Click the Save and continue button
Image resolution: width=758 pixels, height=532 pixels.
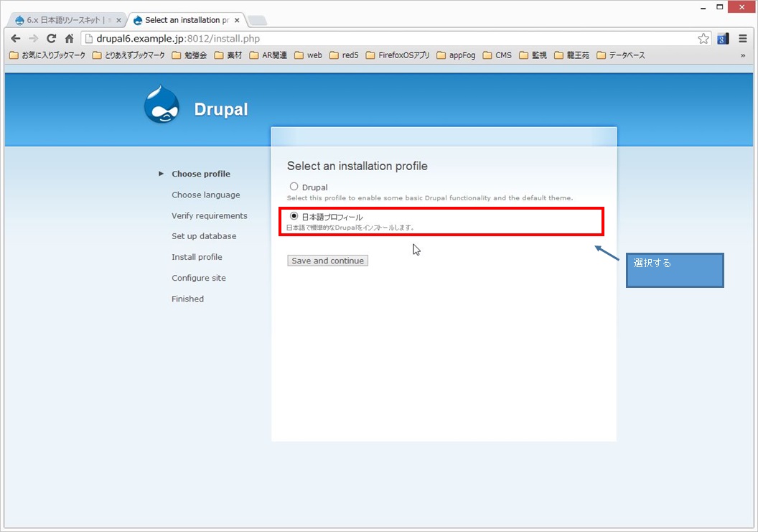pyautogui.click(x=328, y=261)
